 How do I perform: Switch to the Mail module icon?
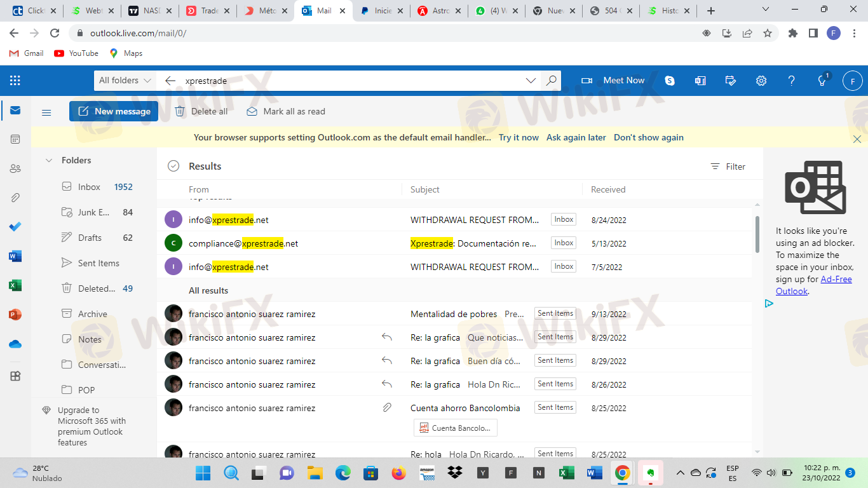tap(15, 111)
